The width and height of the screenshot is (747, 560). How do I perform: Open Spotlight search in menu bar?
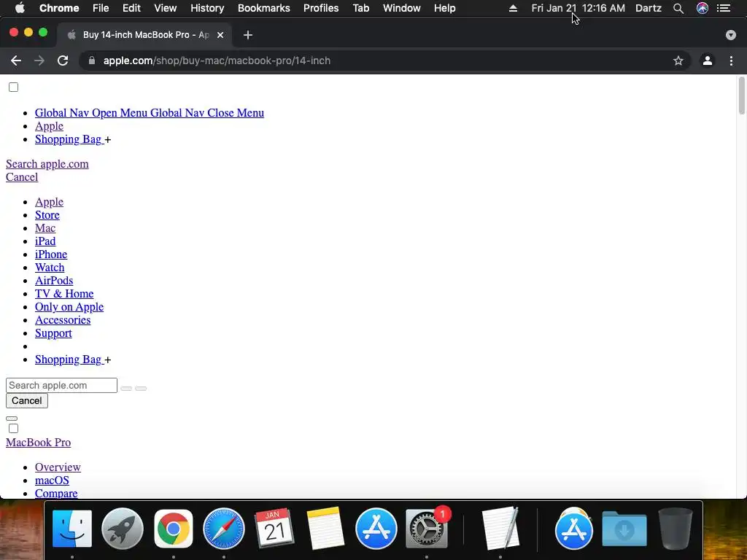[x=678, y=8]
